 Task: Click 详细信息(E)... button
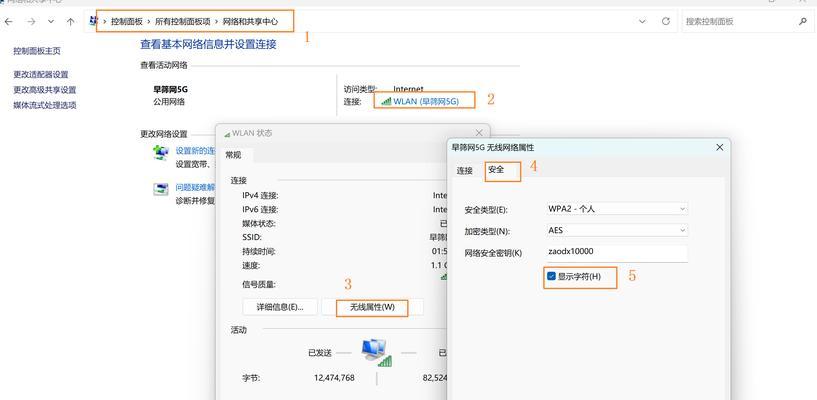(280, 307)
